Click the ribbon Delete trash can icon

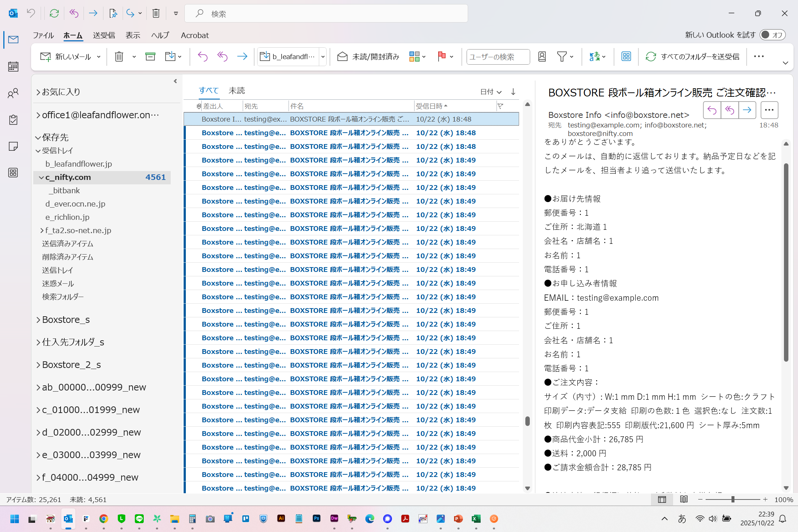119,57
